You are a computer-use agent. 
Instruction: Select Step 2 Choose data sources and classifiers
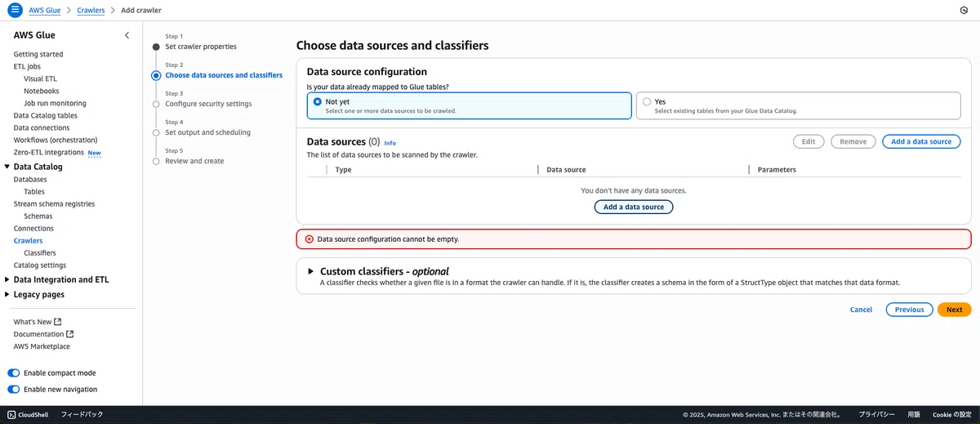(224, 75)
